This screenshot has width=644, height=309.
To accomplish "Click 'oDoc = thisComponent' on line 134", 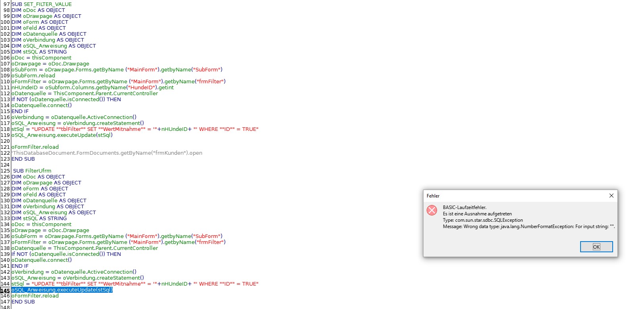I will pyautogui.click(x=41, y=225).
